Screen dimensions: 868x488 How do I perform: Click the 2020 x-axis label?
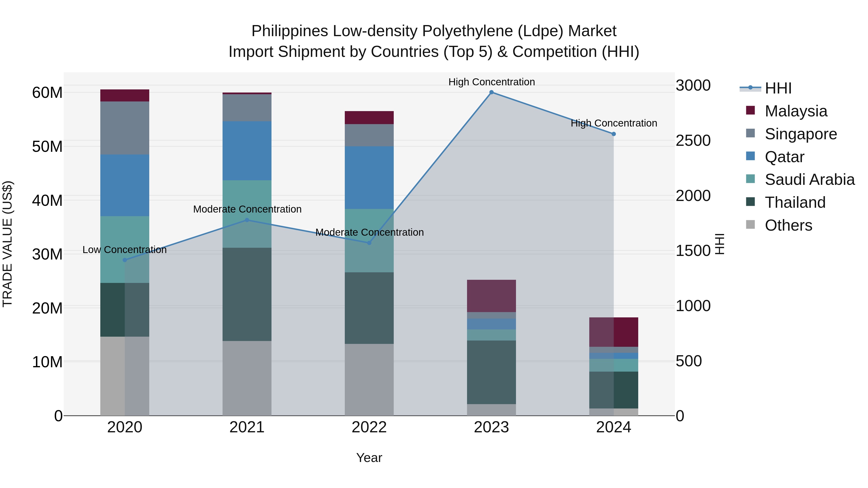click(x=125, y=427)
